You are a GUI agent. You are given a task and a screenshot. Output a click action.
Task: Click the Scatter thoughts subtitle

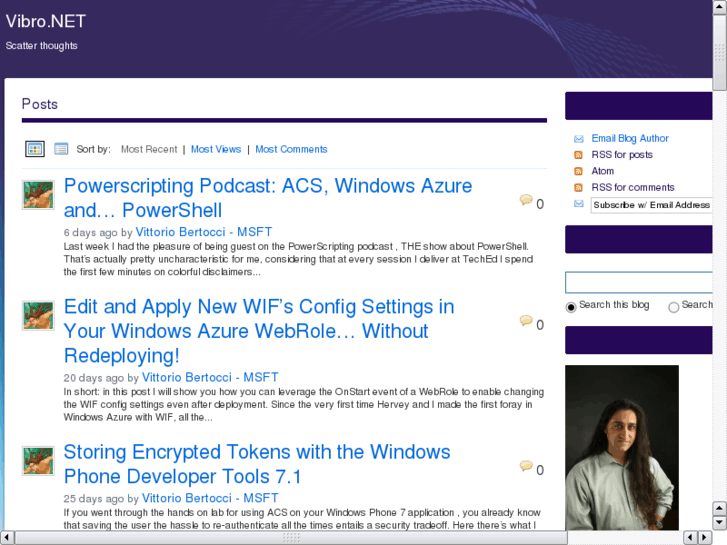coord(41,45)
